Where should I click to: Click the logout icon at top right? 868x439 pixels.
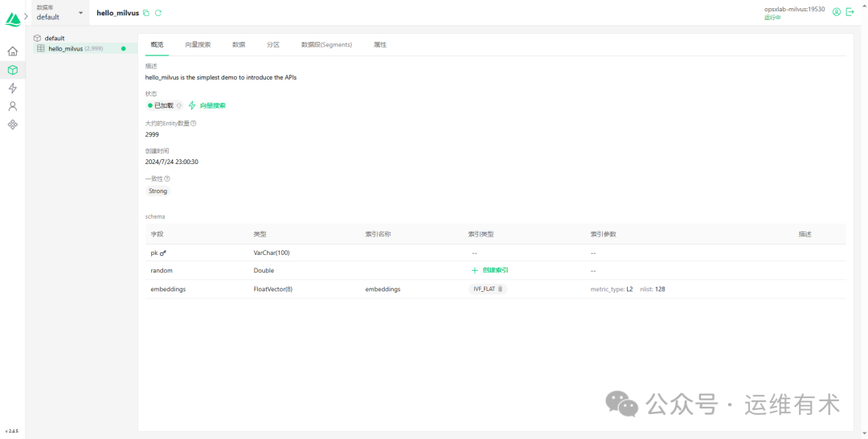pos(850,12)
